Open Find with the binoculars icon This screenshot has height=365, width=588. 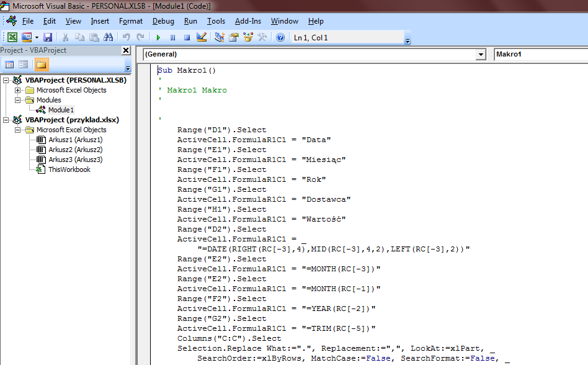109,37
